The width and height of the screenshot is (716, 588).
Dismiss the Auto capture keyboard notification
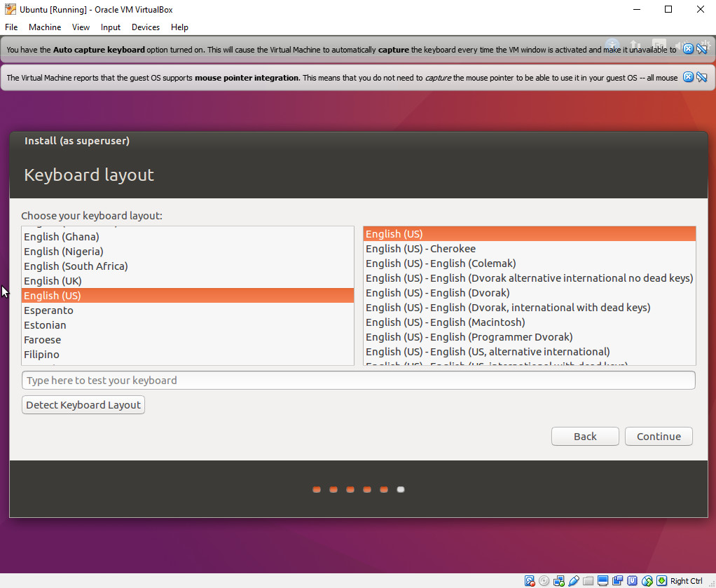click(688, 49)
